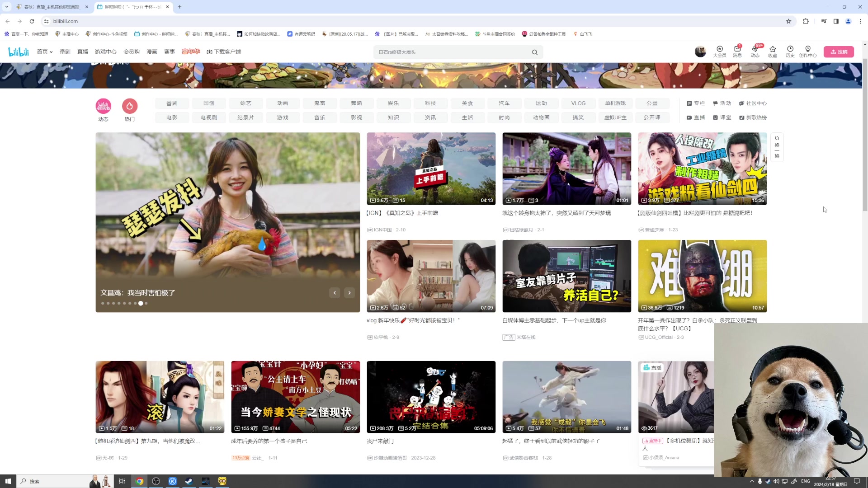
Task: Click the search magnifier icon
Action: click(x=535, y=52)
